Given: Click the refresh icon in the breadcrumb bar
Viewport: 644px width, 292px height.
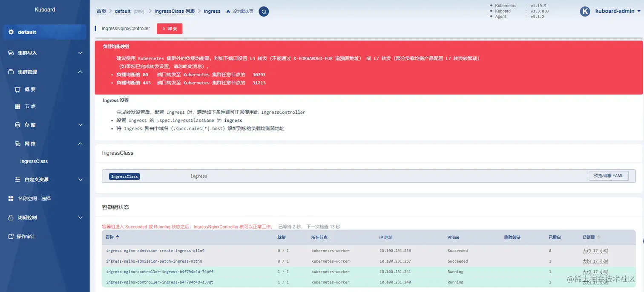Looking at the screenshot, I should pos(263,12).
